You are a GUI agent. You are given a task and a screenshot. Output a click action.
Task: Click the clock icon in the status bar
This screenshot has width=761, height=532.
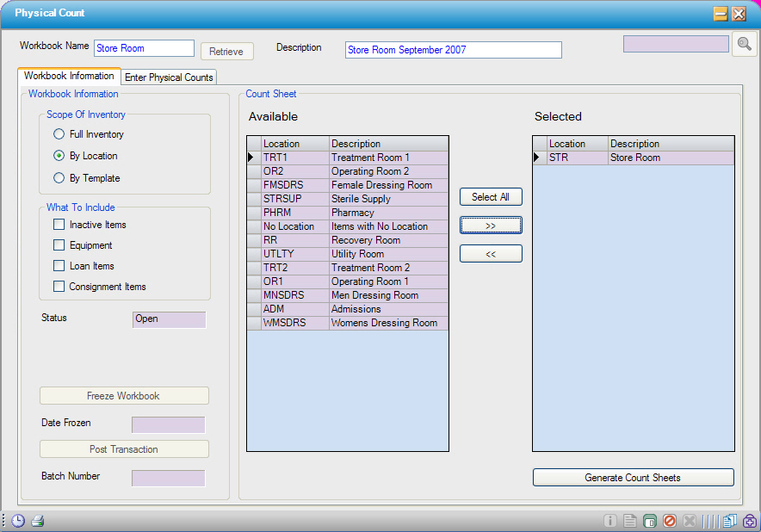pyautogui.click(x=17, y=521)
